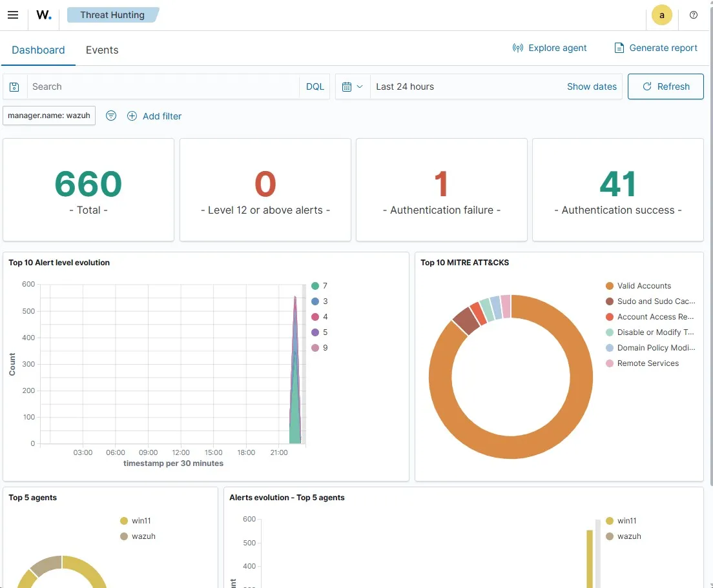Switch query language via DQL button
The width and height of the screenshot is (713, 588).
coord(315,86)
